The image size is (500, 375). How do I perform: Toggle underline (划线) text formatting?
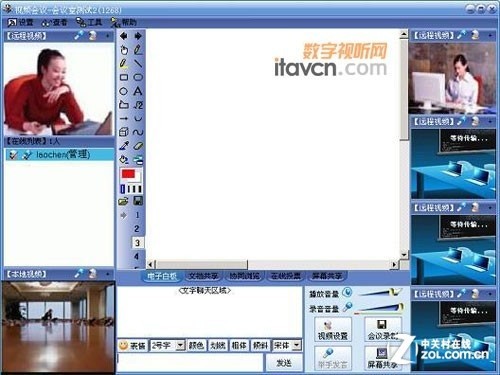[218, 346]
